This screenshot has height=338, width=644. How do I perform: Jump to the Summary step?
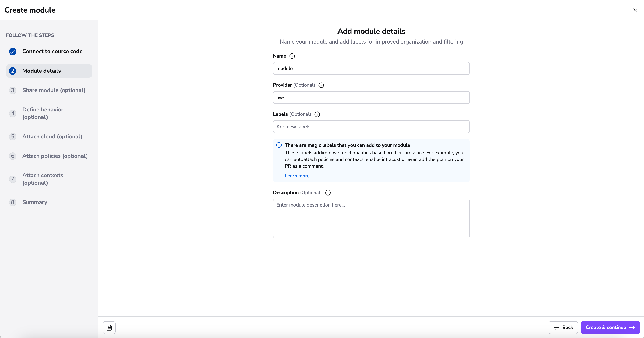tap(35, 202)
